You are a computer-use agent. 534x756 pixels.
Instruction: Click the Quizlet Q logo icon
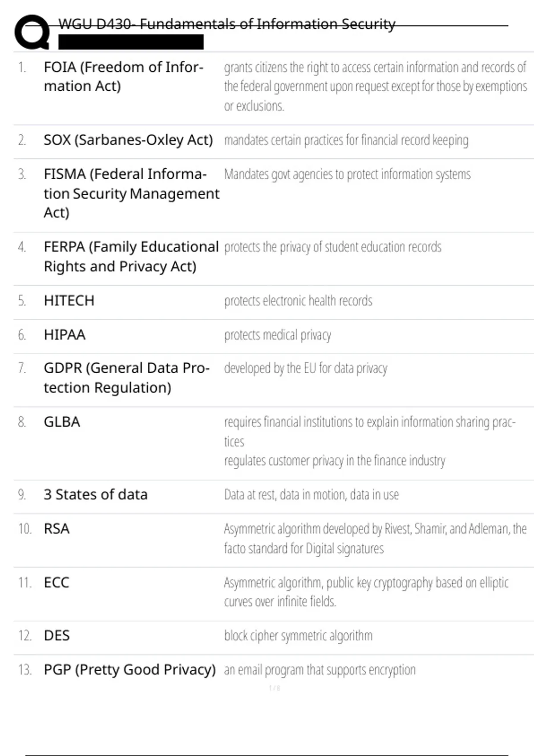(32, 32)
